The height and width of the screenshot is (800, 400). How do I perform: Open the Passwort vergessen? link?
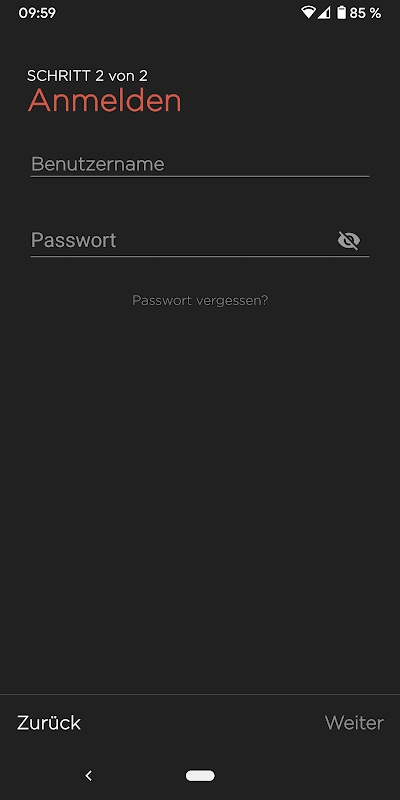point(200,300)
